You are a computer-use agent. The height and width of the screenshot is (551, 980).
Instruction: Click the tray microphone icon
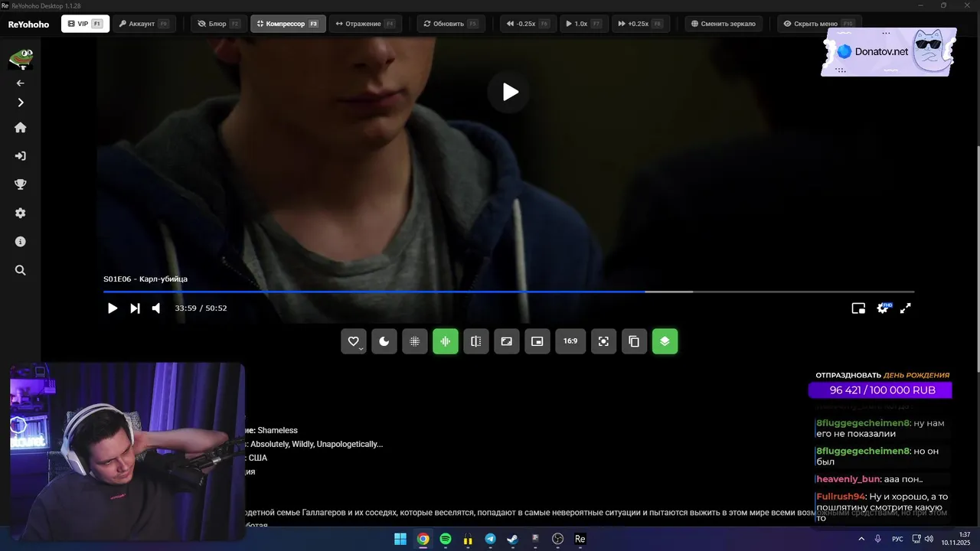pyautogui.click(x=878, y=540)
